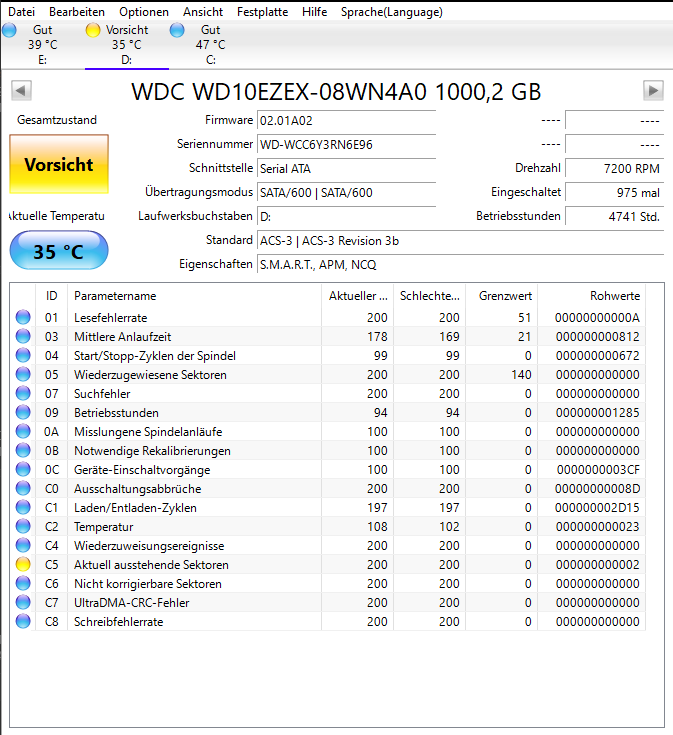673x735 pixels.
Task: Select the Lesefehlerrate parameter name
Action: point(111,318)
